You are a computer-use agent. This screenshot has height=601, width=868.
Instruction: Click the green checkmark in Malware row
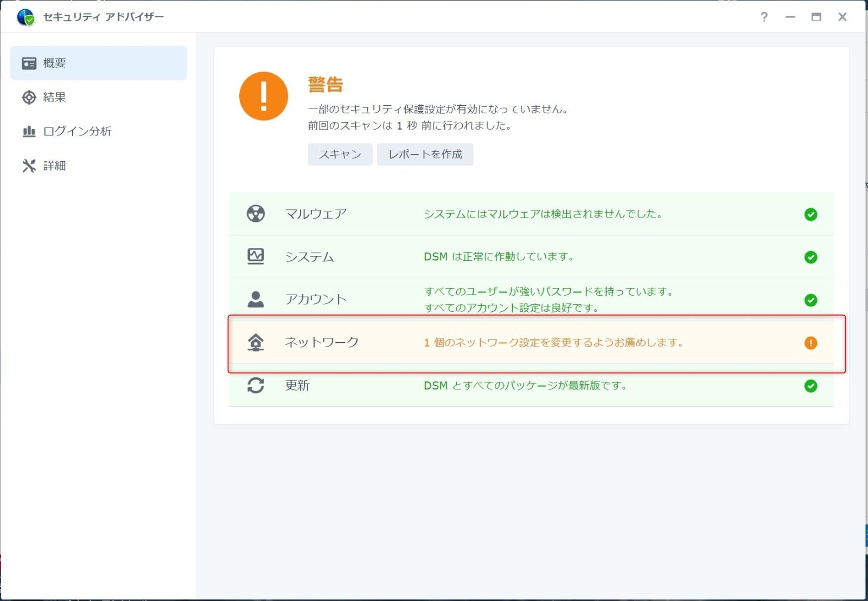(x=810, y=214)
